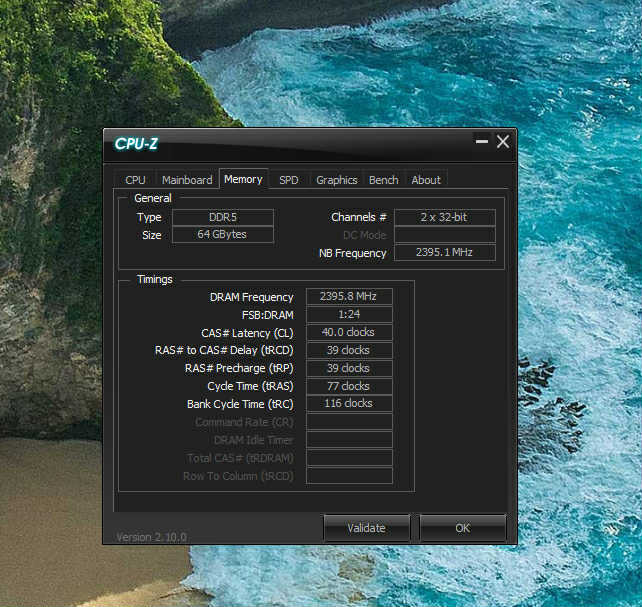Click the Size label in General
The height and width of the screenshot is (607, 642).
pyautogui.click(x=151, y=235)
